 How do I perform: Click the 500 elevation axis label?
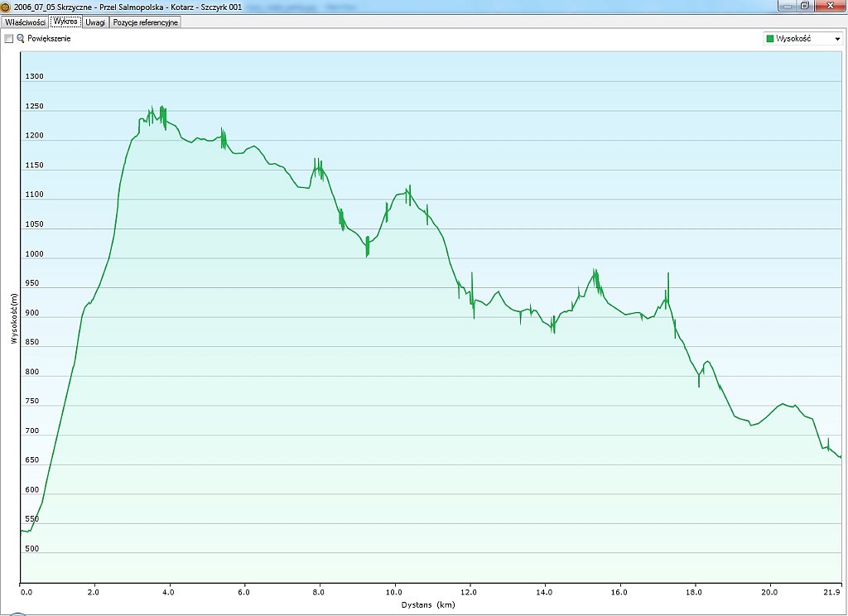click(33, 549)
